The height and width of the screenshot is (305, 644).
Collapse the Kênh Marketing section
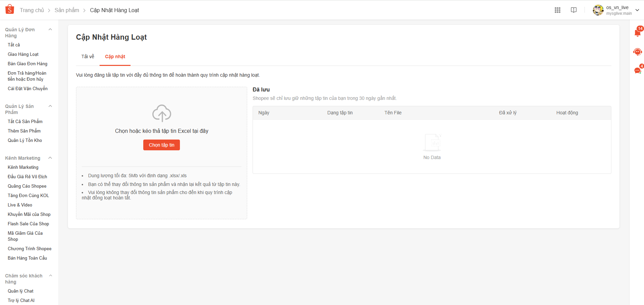[x=50, y=158]
